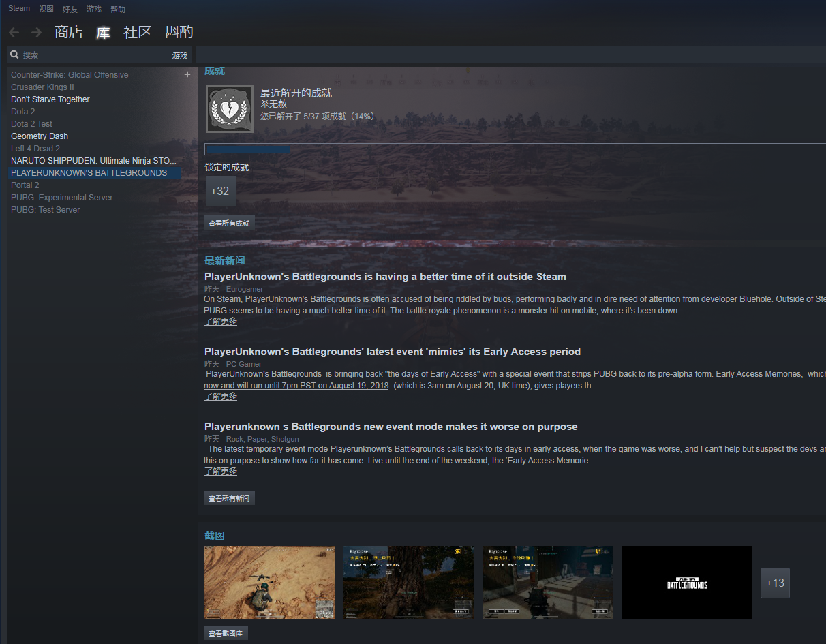The image size is (826, 644).
Task: Click the 'now and will run until 7pm PST' link
Action: pyautogui.click(x=296, y=386)
